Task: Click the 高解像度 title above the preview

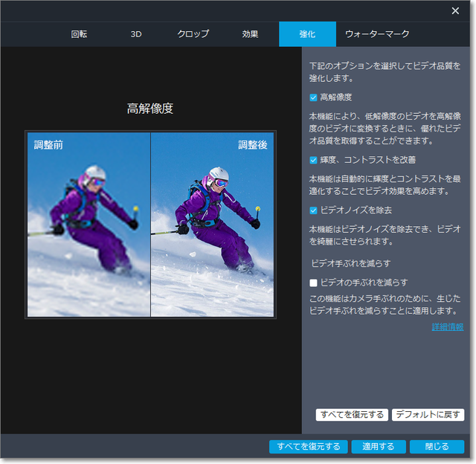Action: click(150, 109)
